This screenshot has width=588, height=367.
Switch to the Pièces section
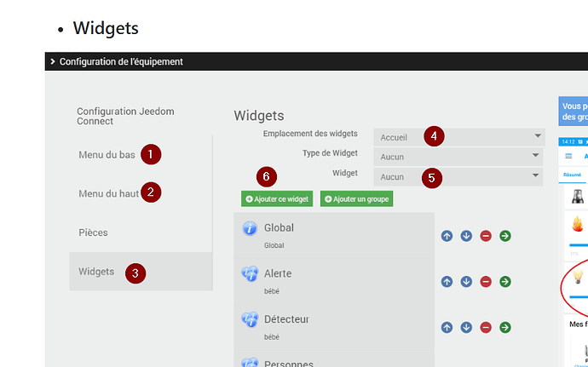click(x=93, y=232)
